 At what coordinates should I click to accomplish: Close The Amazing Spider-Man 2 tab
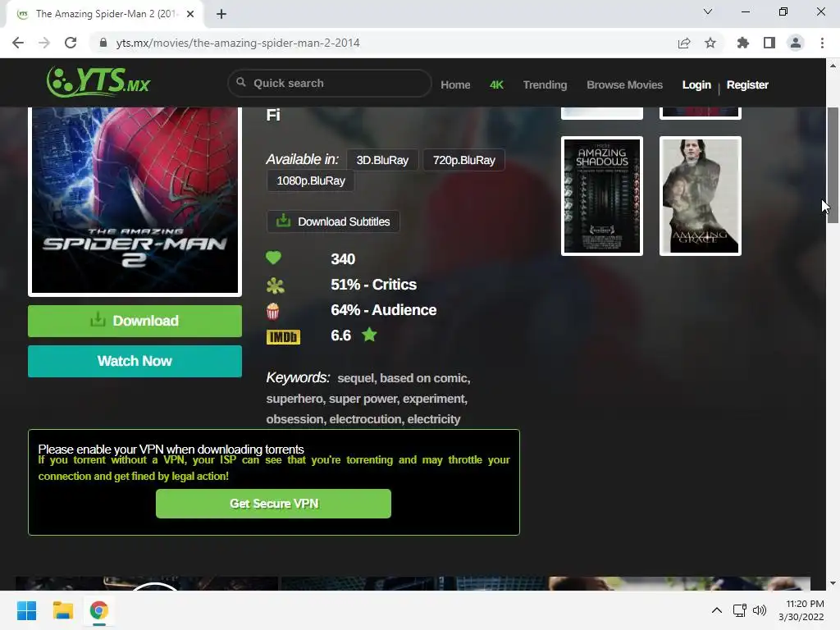point(190,14)
